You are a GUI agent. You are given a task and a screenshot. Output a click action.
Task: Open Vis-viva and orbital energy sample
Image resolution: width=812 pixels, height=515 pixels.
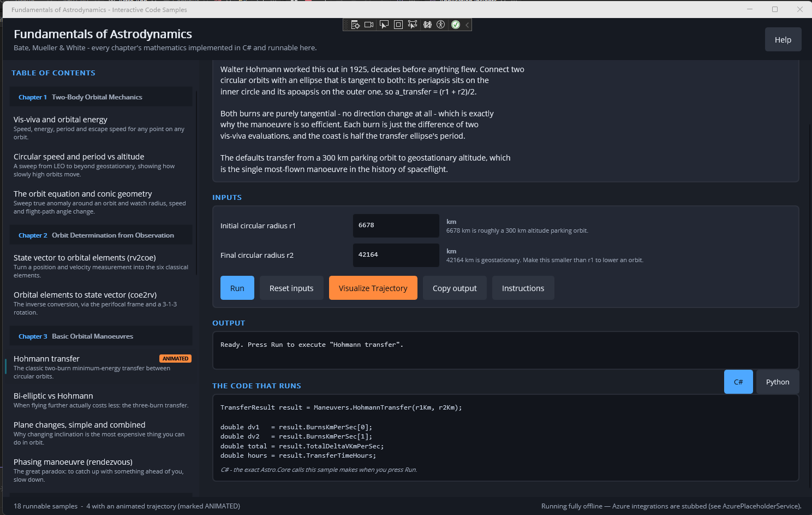click(x=101, y=127)
